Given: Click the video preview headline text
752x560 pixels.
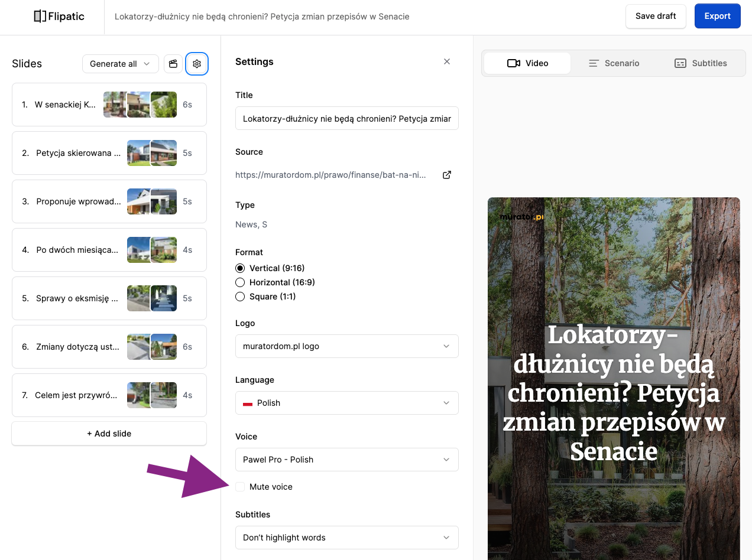Looking at the screenshot, I should [x=614, y=393].
